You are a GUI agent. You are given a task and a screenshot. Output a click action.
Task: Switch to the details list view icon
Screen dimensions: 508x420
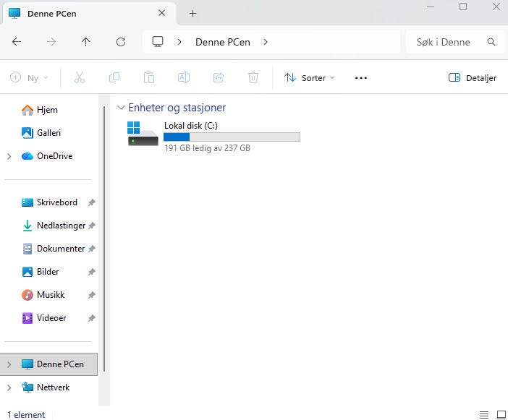[483, 414]
